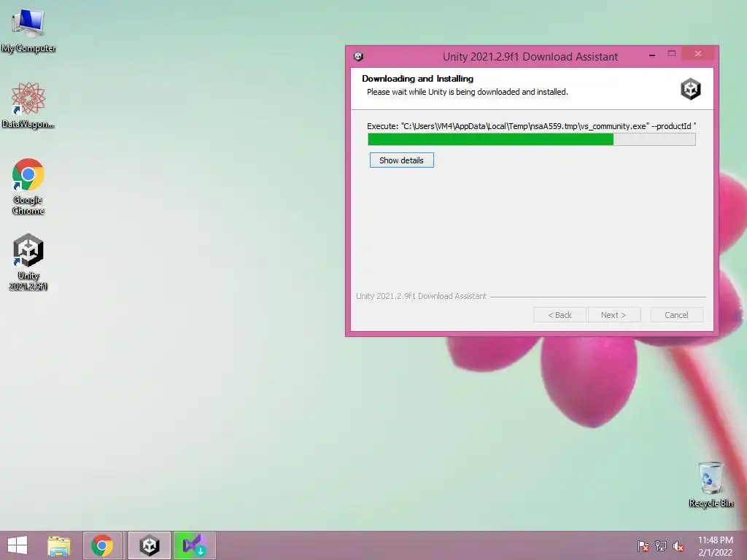The image size is (747, 560).
Task: Click the Download Assistant footer label
Action: point(421,296)
